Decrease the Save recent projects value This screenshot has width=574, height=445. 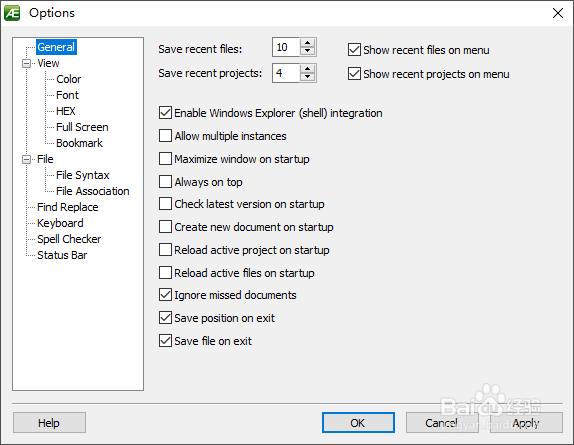(308, 77)
